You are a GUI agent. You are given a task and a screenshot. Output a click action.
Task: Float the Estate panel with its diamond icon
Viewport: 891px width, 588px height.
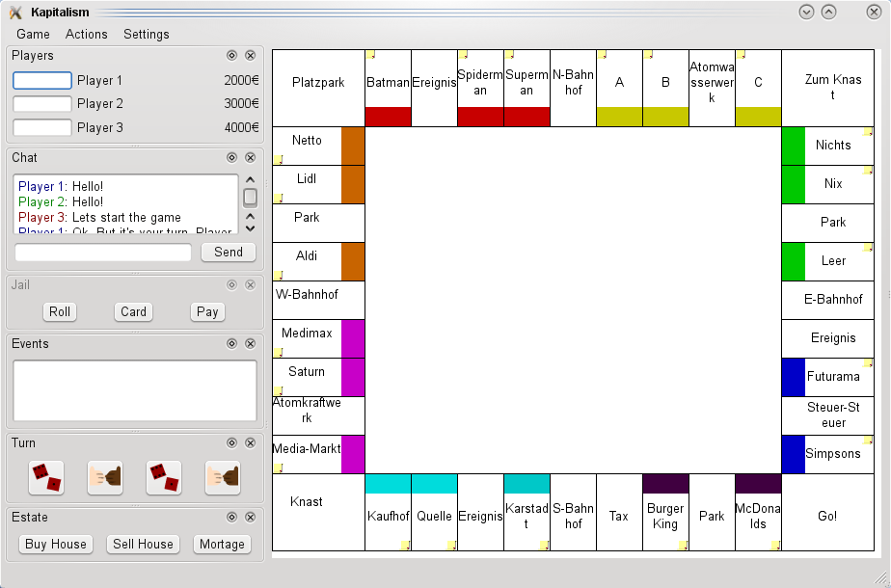tap(231, 517)
